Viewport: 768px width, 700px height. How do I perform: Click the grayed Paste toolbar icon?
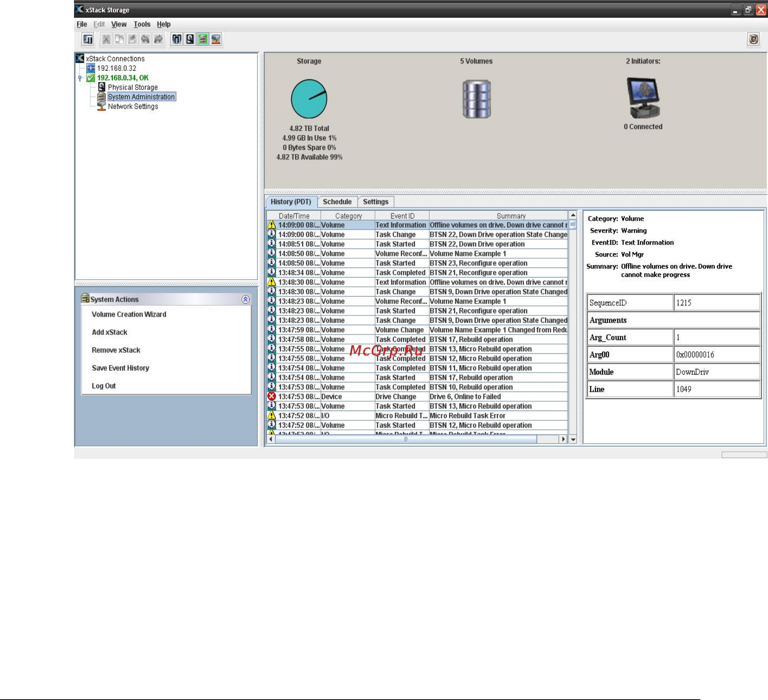[x=132, y=39]
